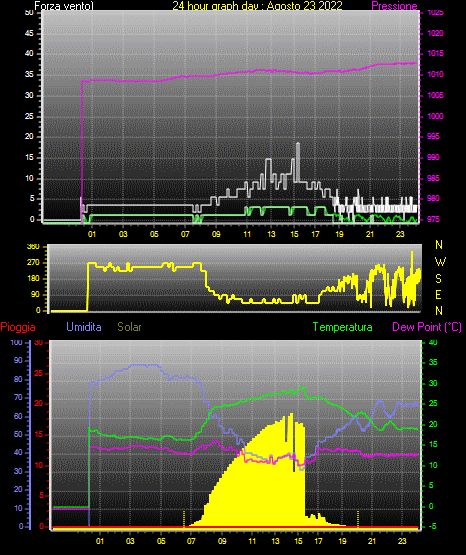This screenshot has height=555, width=466.
Task: Click the 1010 pressure axis value
Action: click(x=435, y=74)
